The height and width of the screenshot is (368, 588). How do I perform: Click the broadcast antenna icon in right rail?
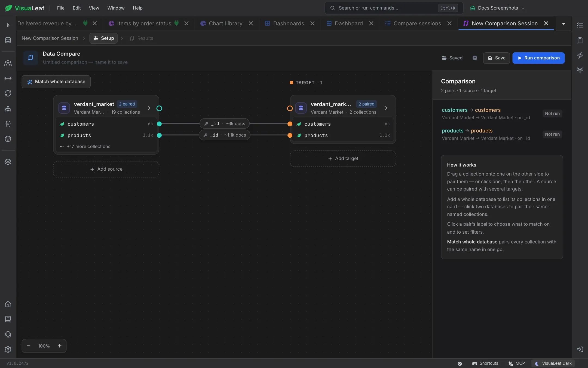pos(580,70)
